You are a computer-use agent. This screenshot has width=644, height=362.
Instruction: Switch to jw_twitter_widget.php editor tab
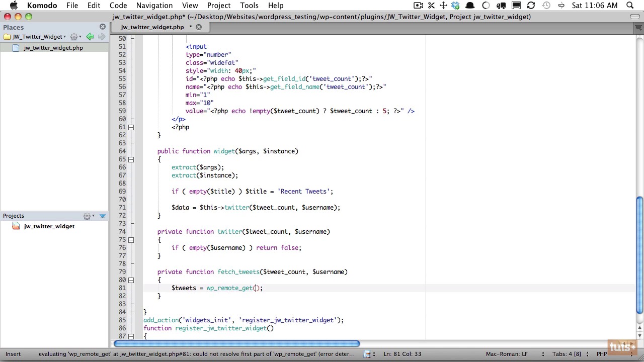click(x=152, y=27)
